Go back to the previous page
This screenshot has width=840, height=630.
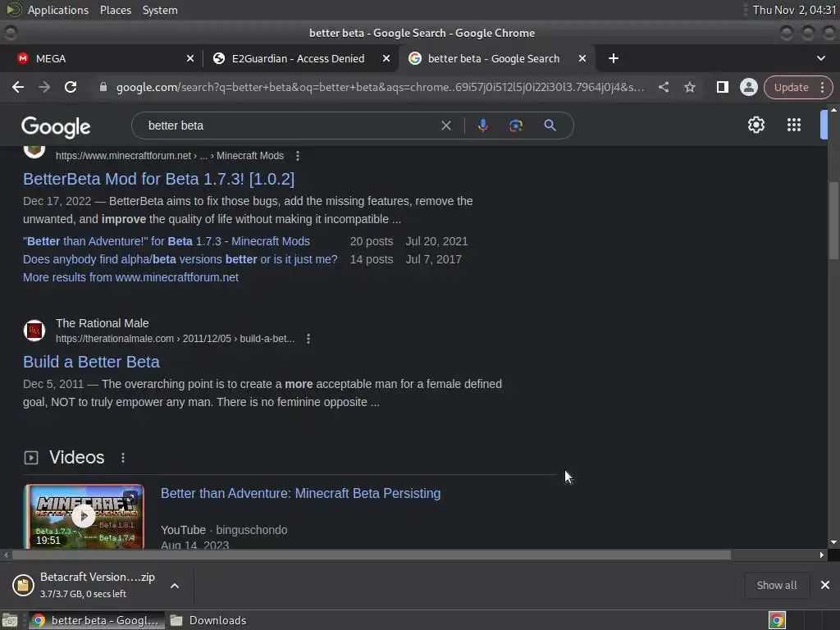[18, 87]
